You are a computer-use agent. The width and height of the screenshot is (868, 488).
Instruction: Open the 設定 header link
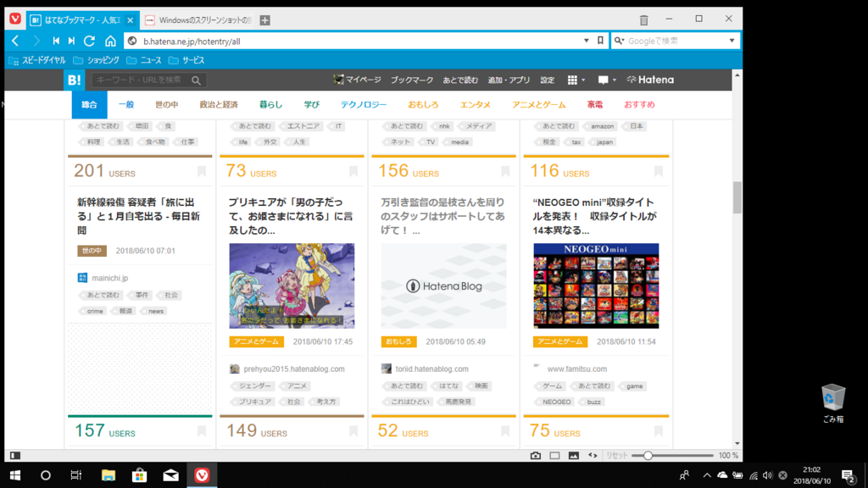(548, 80)
